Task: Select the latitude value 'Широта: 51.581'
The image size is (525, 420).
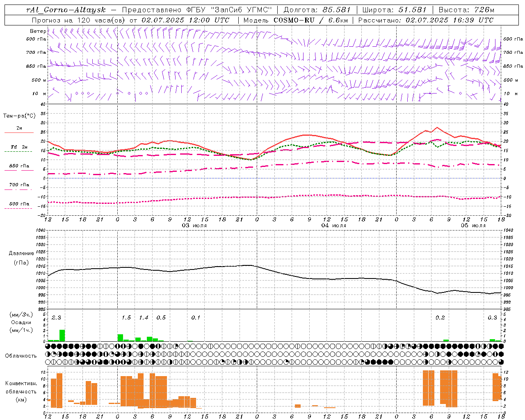Action: point(394,10)
